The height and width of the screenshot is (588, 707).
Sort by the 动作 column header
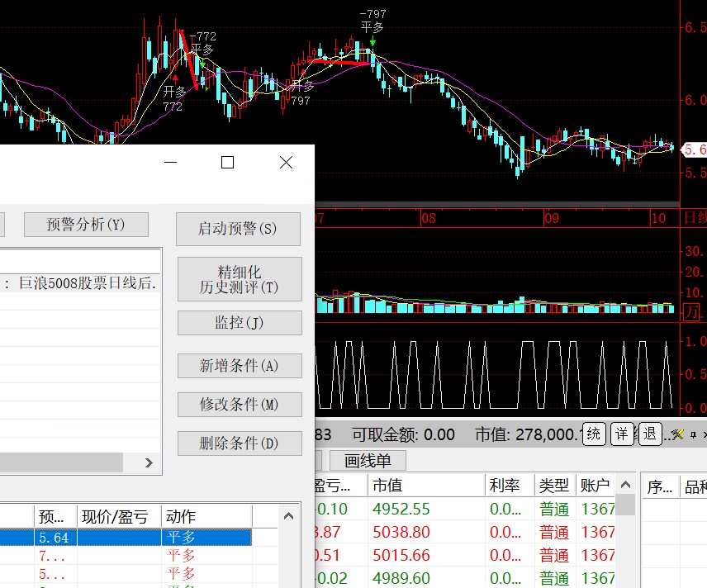pyautogui.click(x=206, y=516)
